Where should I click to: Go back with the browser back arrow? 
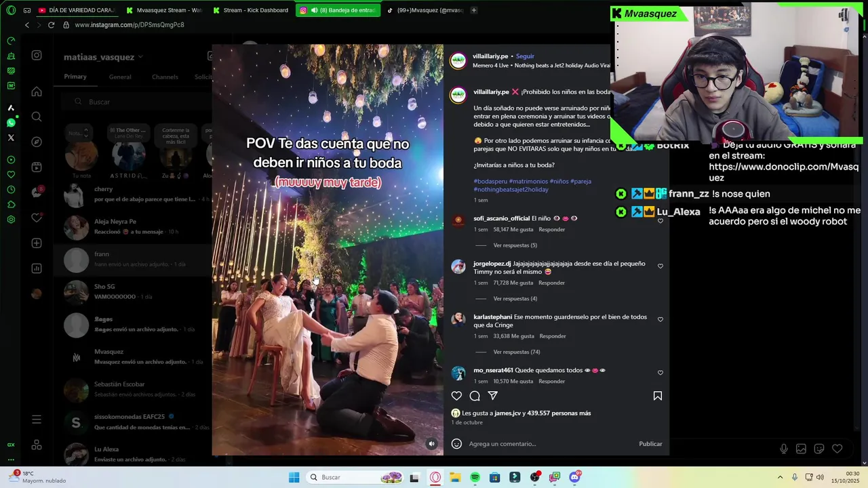[26, 25]
